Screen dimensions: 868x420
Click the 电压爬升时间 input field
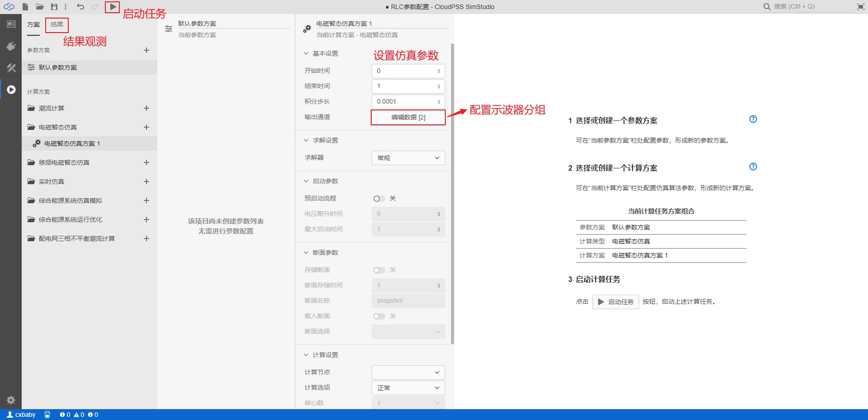point(408,214)
